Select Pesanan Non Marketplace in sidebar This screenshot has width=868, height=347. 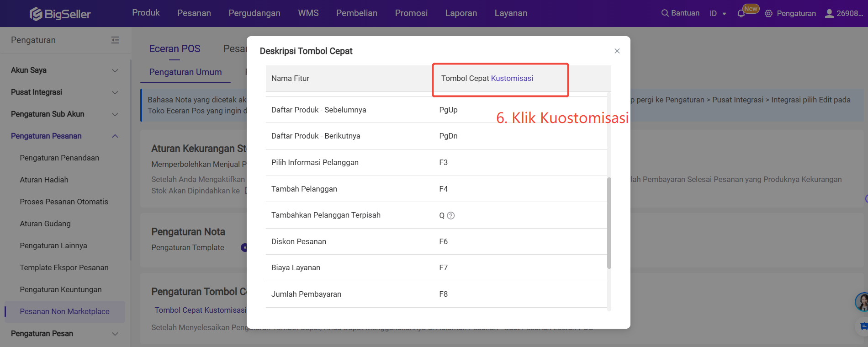64,311
